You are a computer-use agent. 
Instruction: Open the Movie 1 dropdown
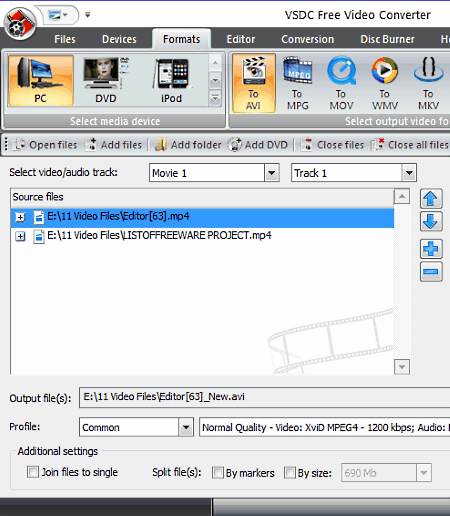[272, 173]
